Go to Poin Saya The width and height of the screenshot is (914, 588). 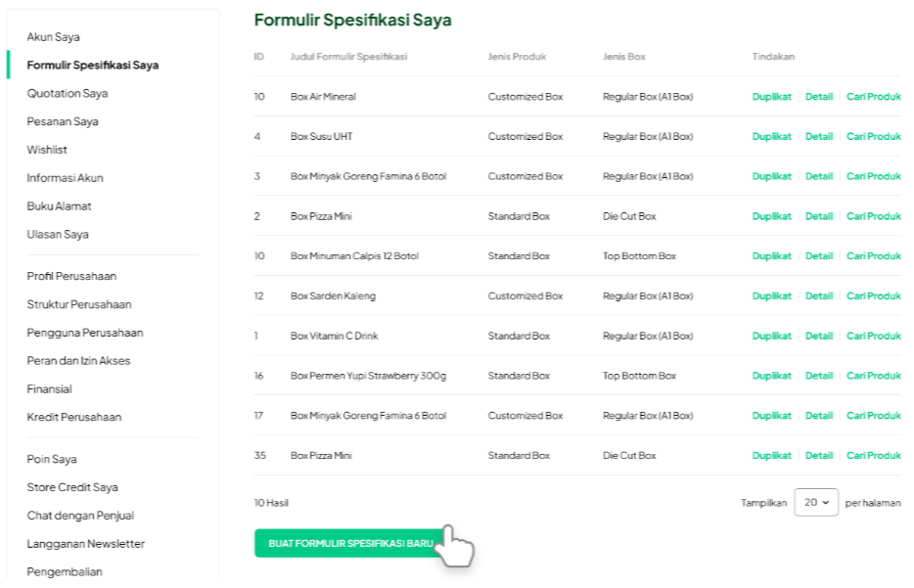tap(52, 459)
